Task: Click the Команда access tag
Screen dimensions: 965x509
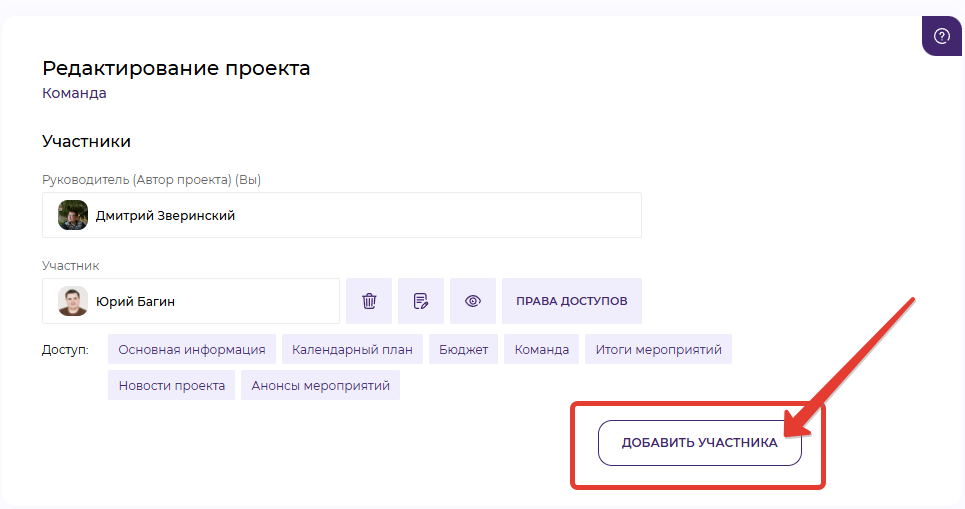Action: 541,349
